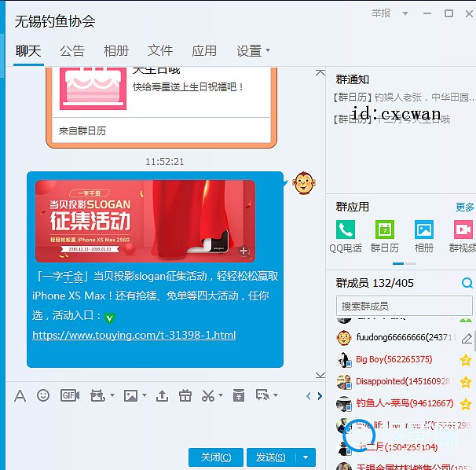Image resolution: width=476 pixels, height=470 pixels.
Task: Click the birthday cake card image
Action: (93, 89)
